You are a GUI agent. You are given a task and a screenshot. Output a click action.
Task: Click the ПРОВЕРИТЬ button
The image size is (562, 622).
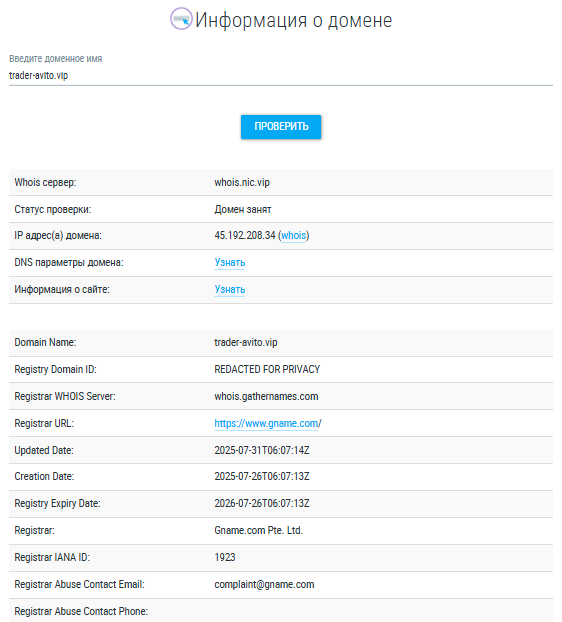tap(281, 127)
